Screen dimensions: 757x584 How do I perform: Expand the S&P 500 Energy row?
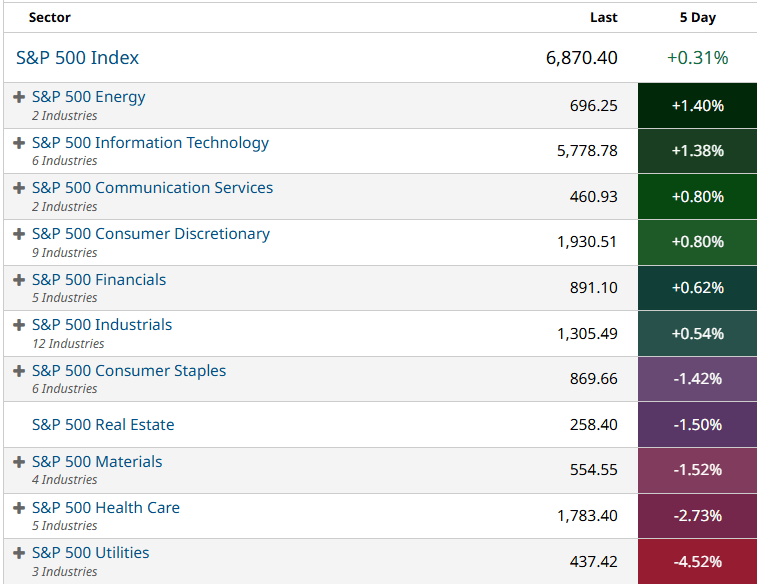click(x=19, y=97)
